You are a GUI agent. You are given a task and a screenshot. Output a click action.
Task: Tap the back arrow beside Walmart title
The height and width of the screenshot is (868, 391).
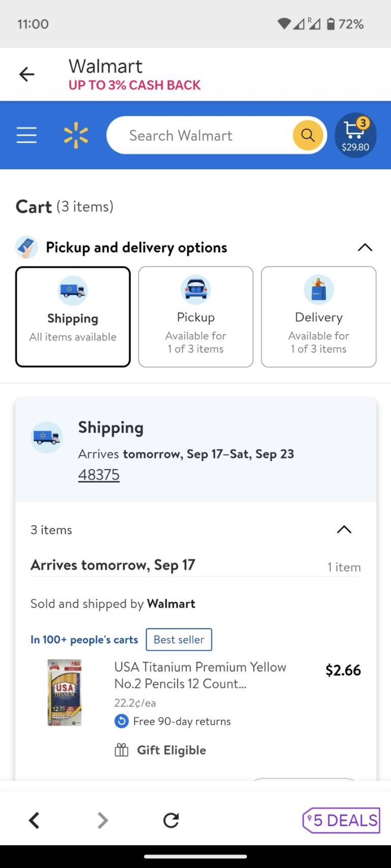tap(26, 75)
